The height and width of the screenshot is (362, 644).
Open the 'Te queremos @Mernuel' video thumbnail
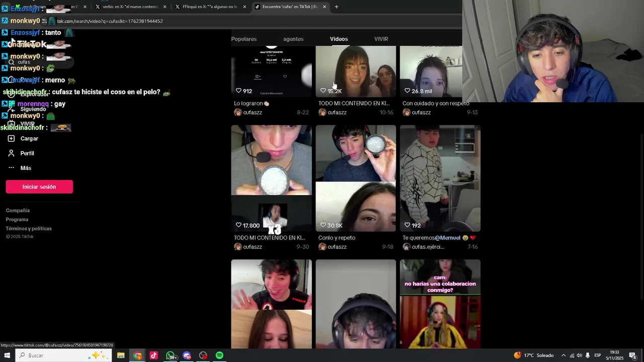pos(440,178)
